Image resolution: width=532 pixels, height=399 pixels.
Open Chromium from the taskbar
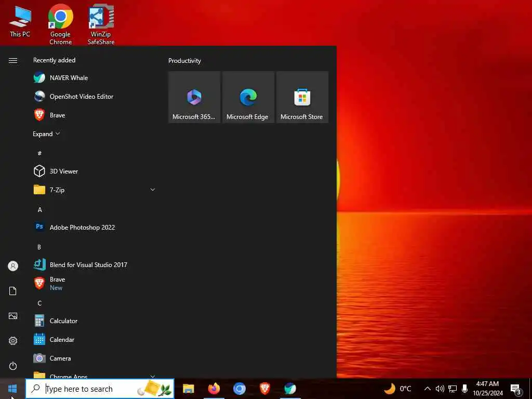[239, 389]
